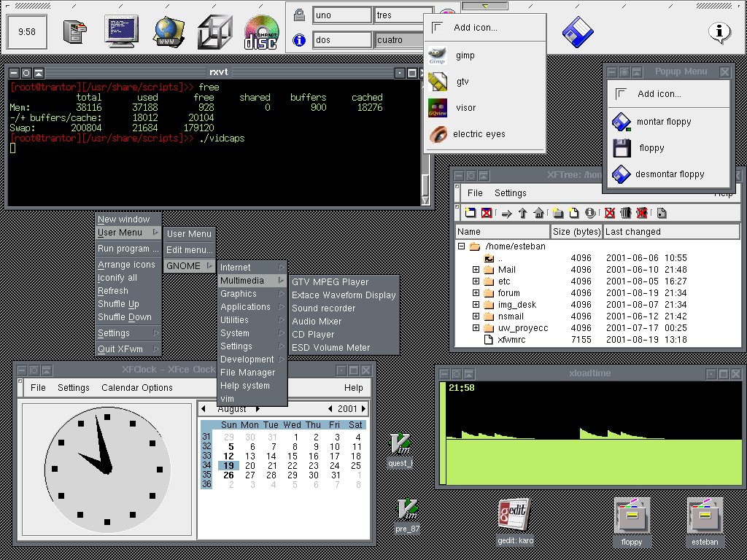Click XFTree close window red-X icon
This screenshot has height=560, width=747.
(x=486, y=213)
